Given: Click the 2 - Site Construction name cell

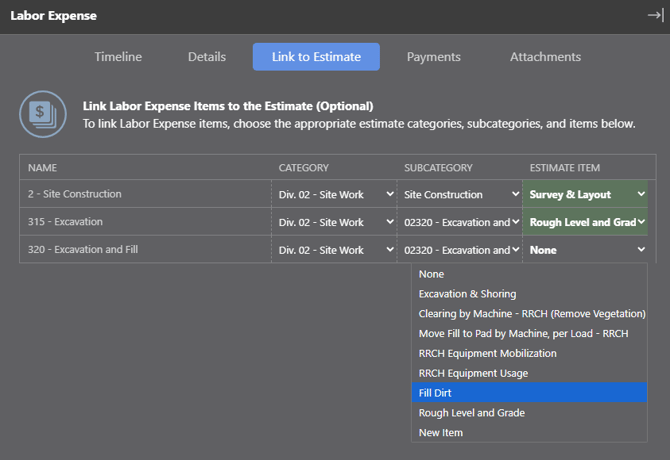Looking at the screenshot, I should click(145, 194).
